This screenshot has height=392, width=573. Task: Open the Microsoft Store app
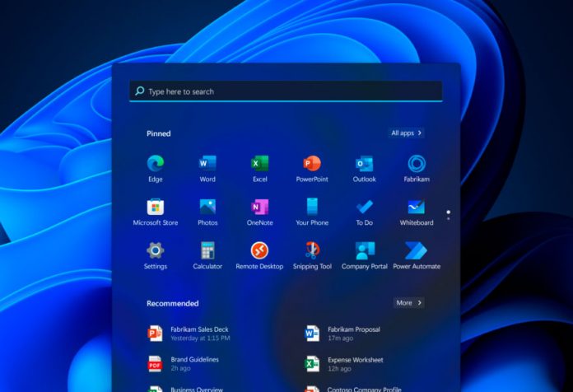(155, 208)
